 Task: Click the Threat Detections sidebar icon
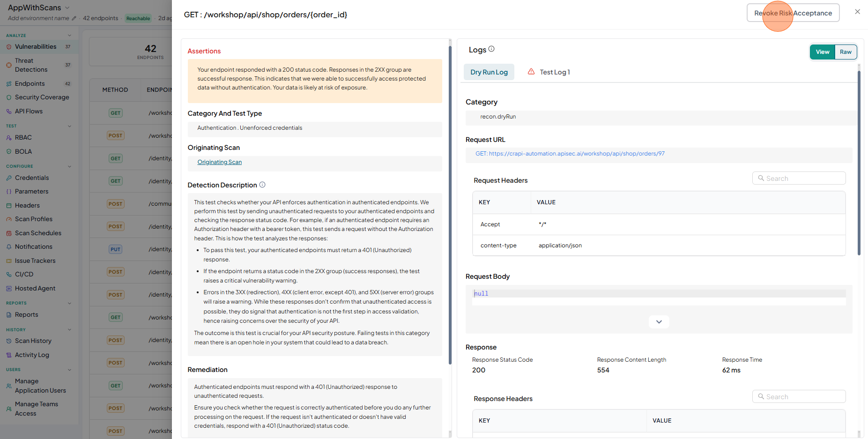point(9,65)
